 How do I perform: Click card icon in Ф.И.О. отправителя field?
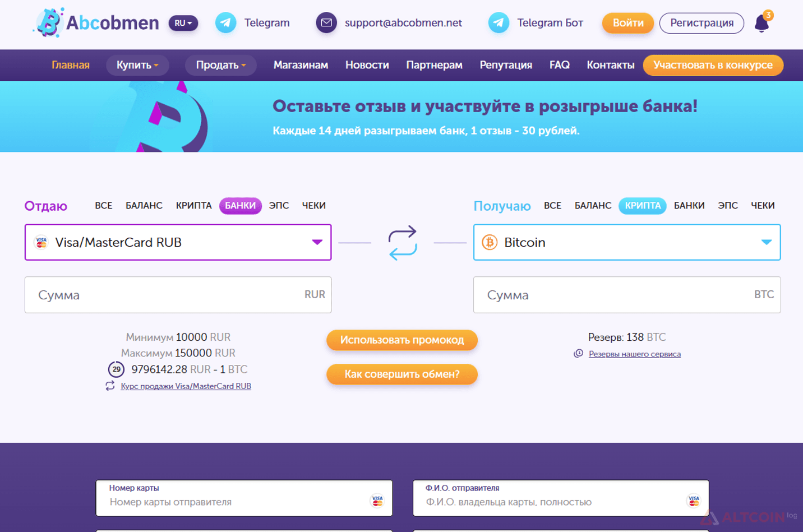tap(694, 501)
